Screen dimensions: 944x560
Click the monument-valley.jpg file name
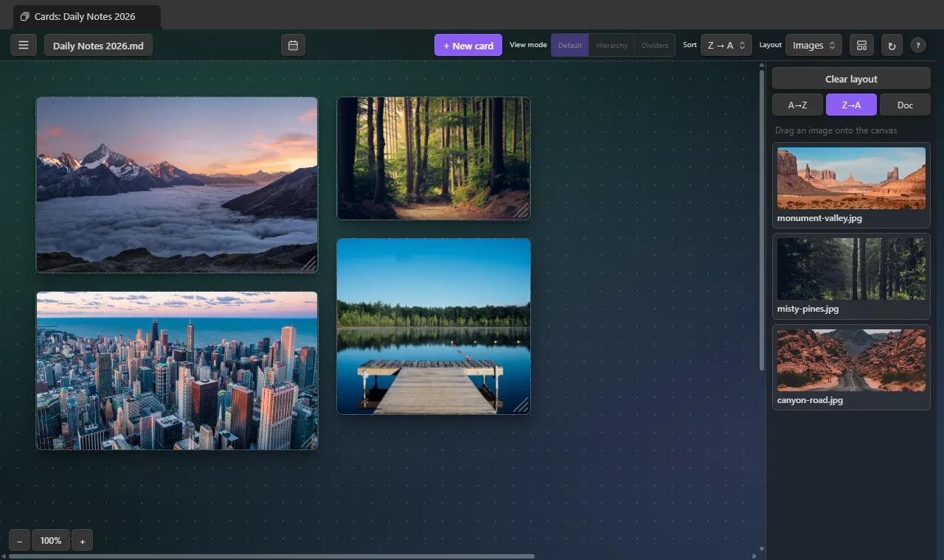[819, 218]
